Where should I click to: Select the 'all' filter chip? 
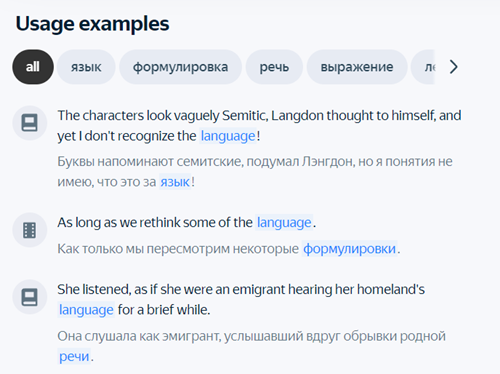(33, 67)
